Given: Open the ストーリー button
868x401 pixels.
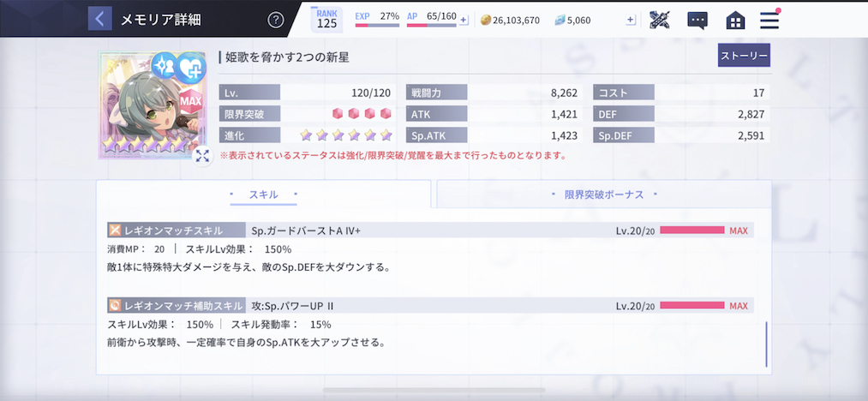Looking at the screenshot, I should point(744,56).
